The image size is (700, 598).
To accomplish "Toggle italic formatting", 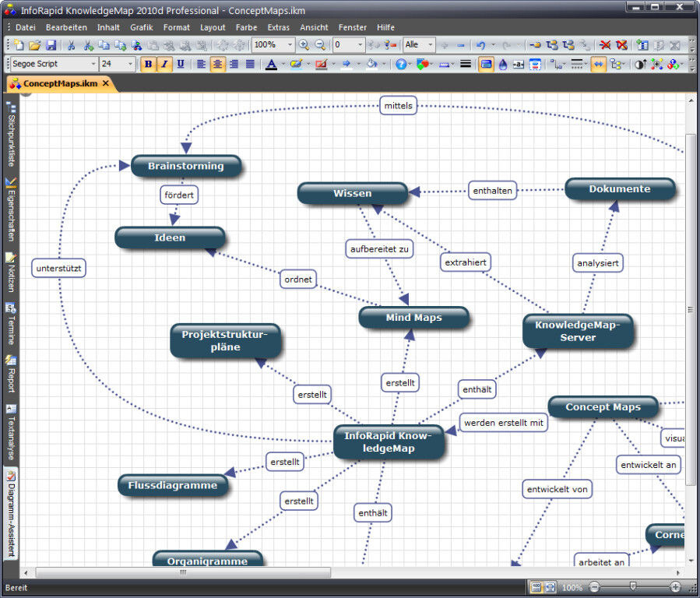I will tap(164, 65).
